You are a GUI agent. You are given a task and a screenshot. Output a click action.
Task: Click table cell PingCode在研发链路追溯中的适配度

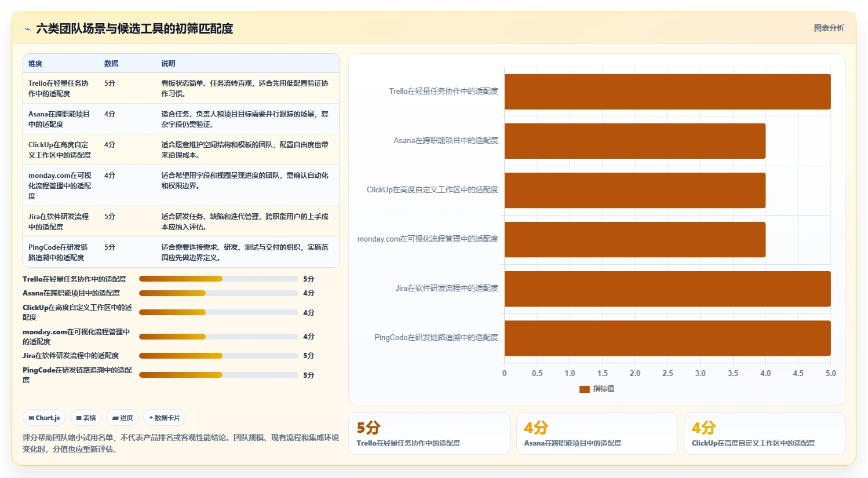click(x=58, y=252)
